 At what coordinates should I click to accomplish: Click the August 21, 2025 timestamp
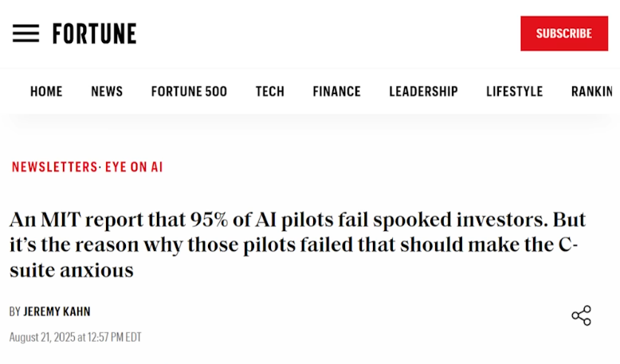(x=75, y=337)
